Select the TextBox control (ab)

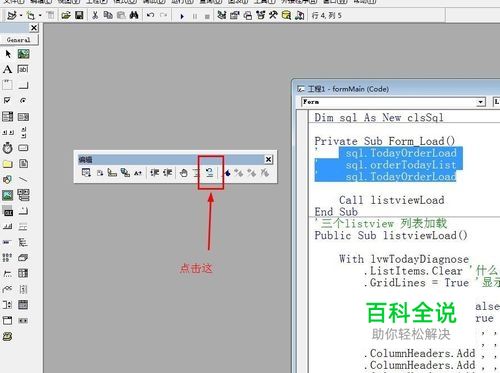[23, 69]
